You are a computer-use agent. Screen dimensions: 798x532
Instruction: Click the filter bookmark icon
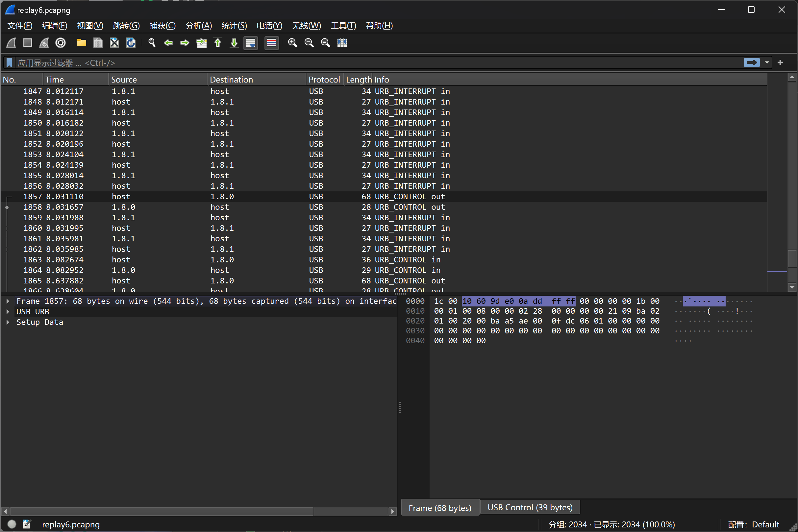[9, 63]
